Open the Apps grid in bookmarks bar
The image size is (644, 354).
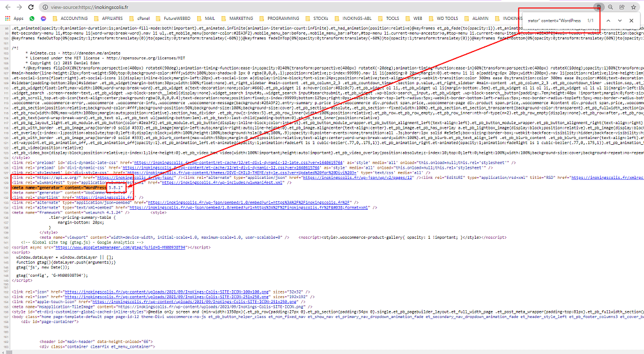point(14,19)
